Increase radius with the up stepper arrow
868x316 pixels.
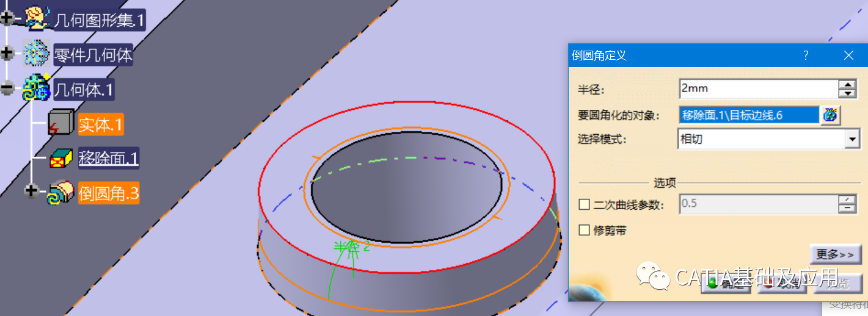847,85
